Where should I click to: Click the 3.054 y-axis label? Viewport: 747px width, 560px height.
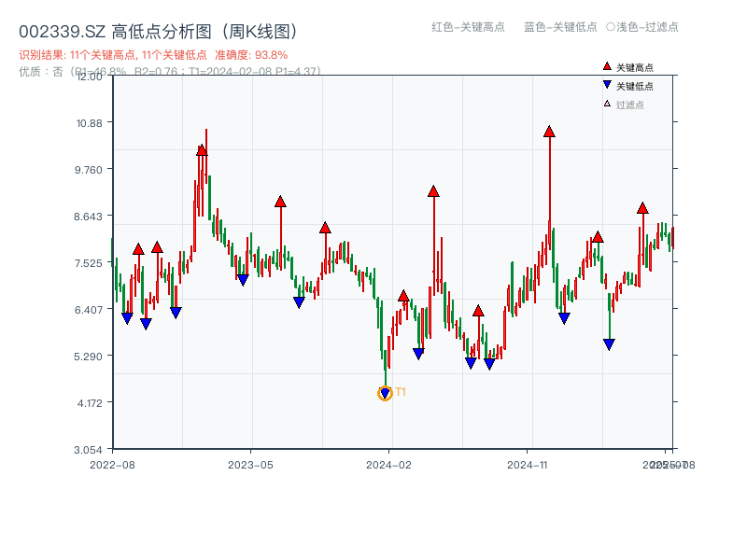(88, 450)
